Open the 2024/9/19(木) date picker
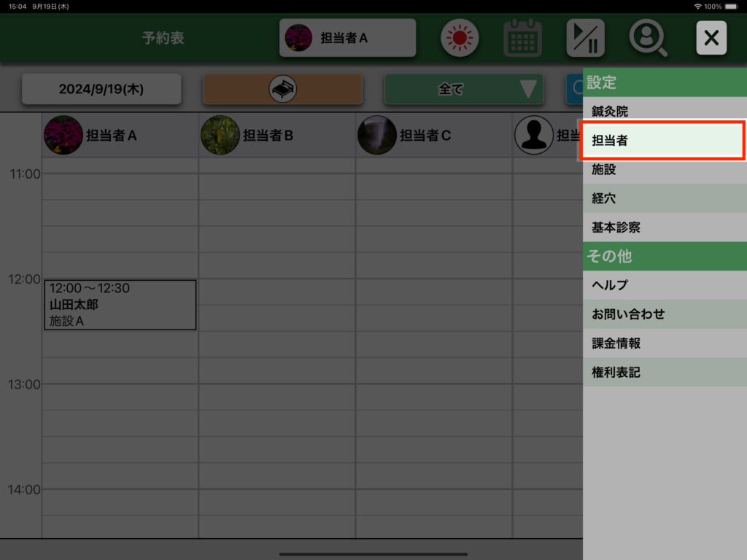 click(x=101, y=90)
